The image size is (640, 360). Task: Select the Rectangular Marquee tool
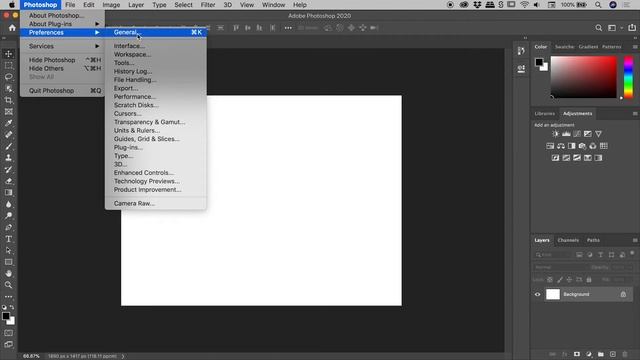pyautogui.click(x=9, y=65)
